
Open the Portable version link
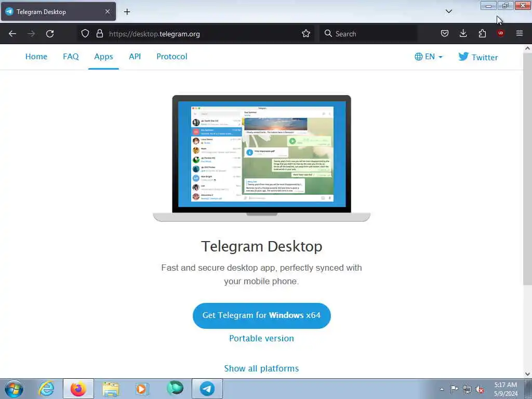pos(262,338)
